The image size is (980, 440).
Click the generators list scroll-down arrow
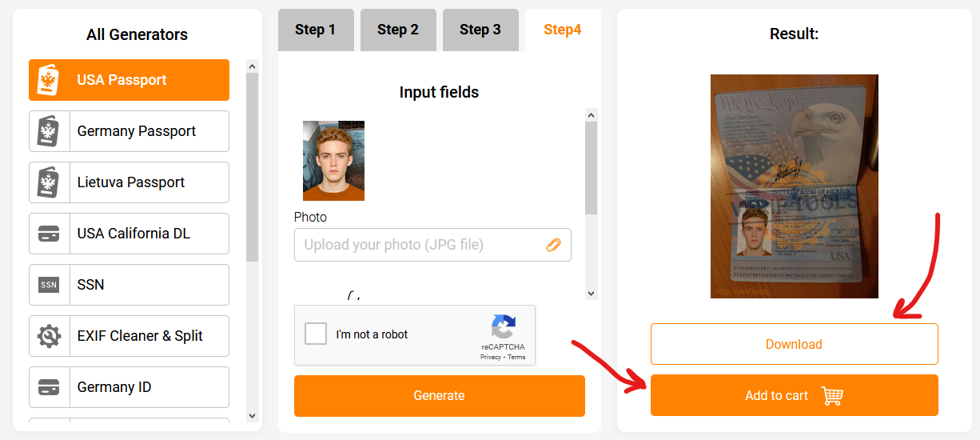(252, 415)
